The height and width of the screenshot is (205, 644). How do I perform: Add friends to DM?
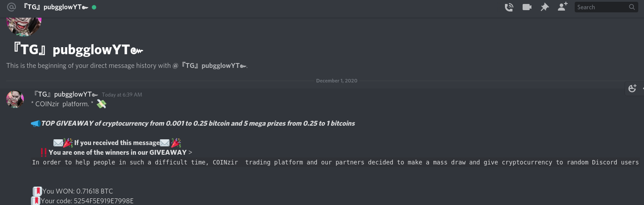(x=562, y=7)
